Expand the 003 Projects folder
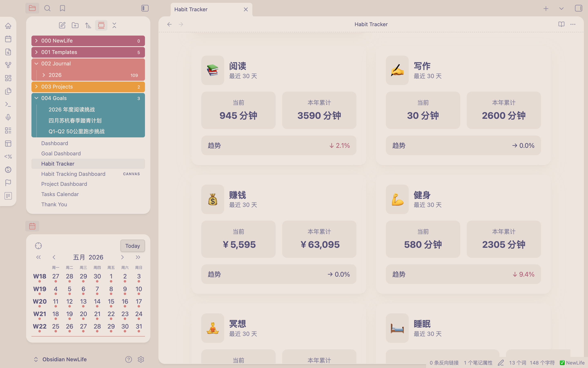The height and width of the screenshot is (368, 588). [88, 87]
